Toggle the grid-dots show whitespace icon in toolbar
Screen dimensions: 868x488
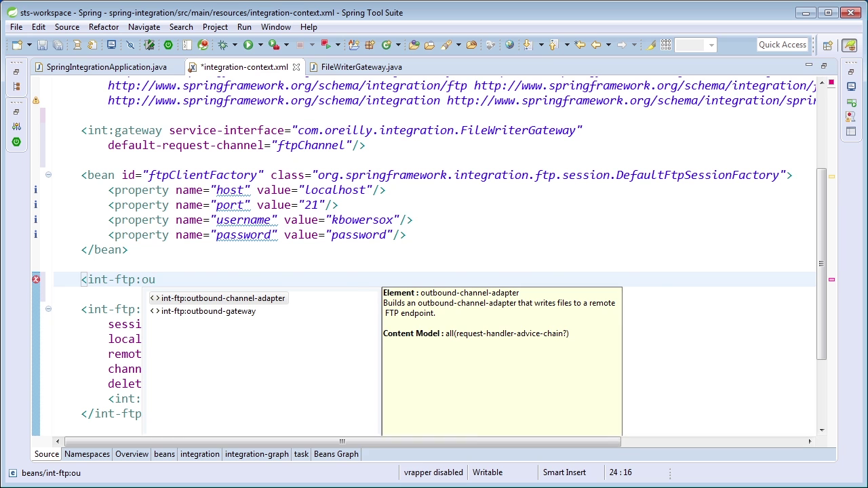point(666,45)
